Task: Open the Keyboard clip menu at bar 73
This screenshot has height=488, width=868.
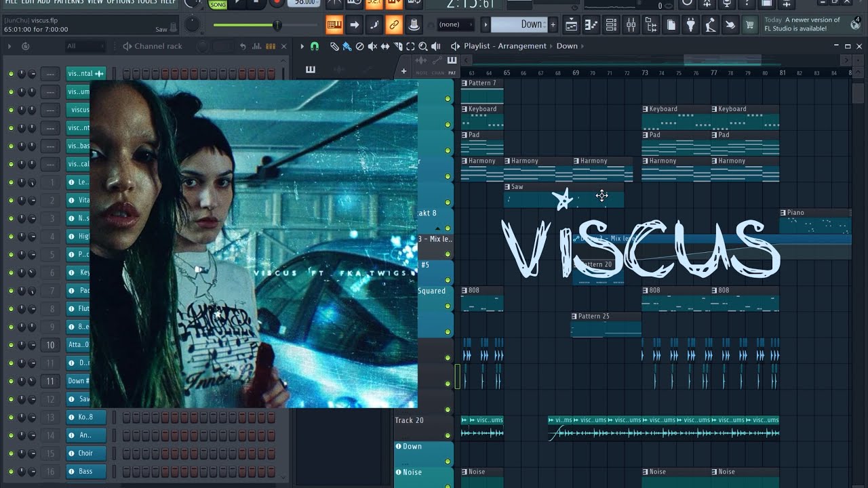Action: point(646,109)
